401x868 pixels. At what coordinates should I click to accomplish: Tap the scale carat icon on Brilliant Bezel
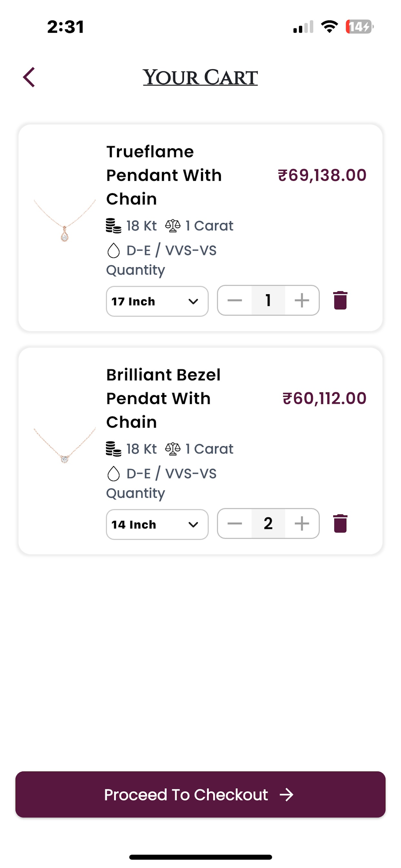pyautogui.click(x=173, y=449)
